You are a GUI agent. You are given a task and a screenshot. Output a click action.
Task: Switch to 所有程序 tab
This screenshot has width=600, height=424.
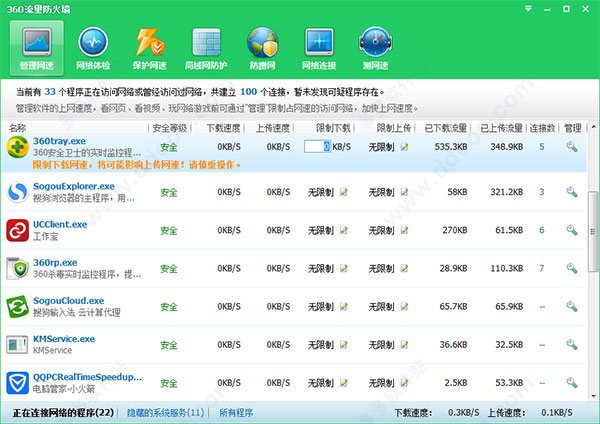click(236, 413)
